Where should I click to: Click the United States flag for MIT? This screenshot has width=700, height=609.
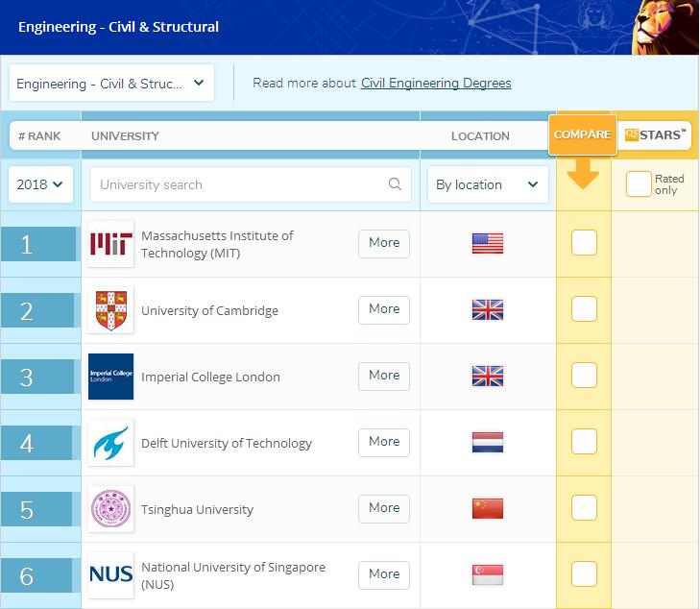pos(488,244)
